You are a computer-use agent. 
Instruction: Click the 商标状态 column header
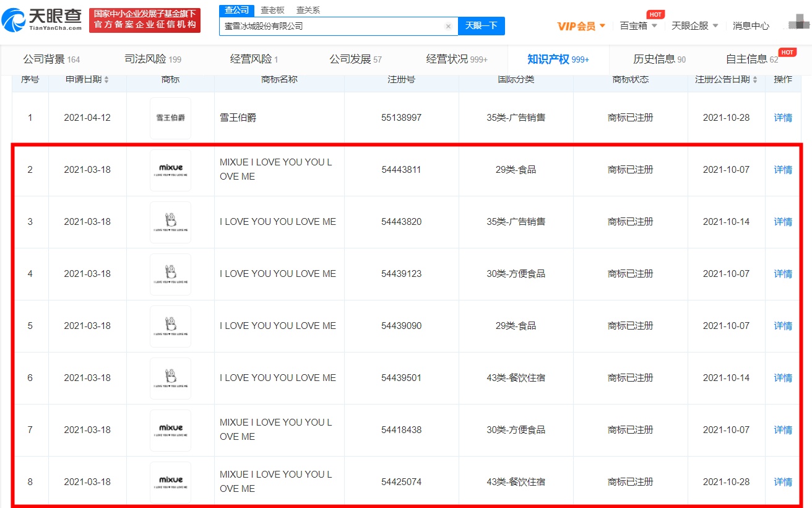click(x=630, y=79)
